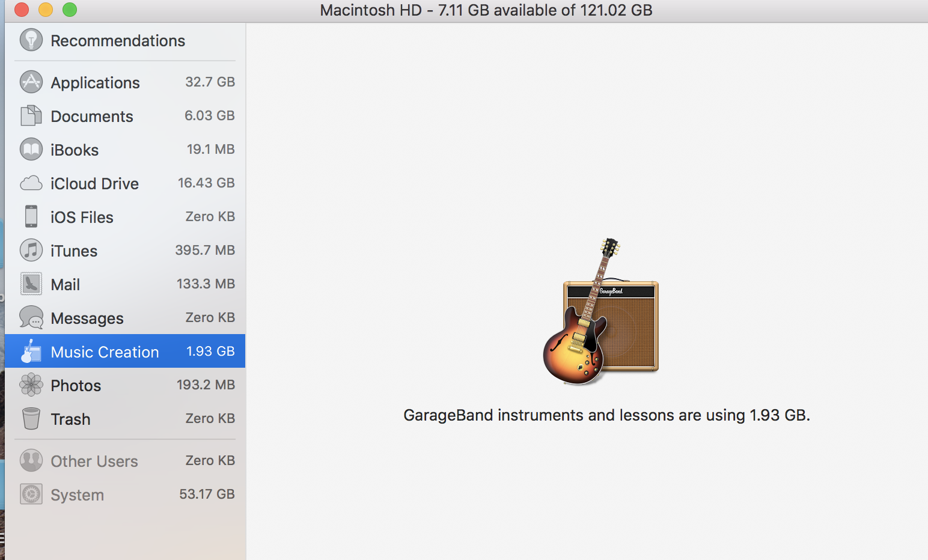
Task: Click the System gear icon
Action: pyautogui.click(x=31, y=494)
